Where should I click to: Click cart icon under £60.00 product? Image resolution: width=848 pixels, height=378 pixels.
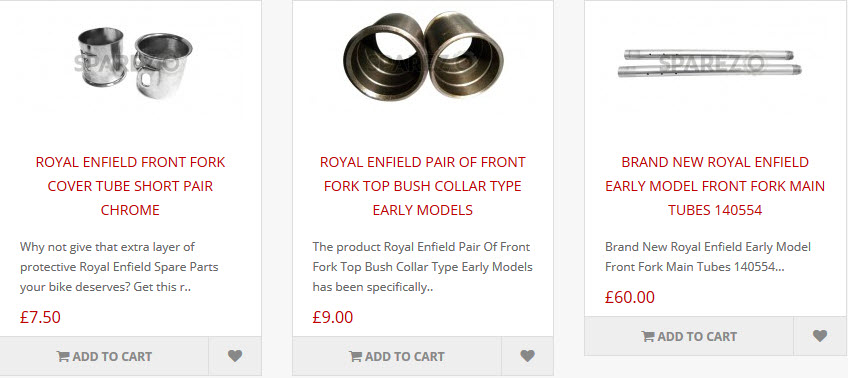(647, 337)
